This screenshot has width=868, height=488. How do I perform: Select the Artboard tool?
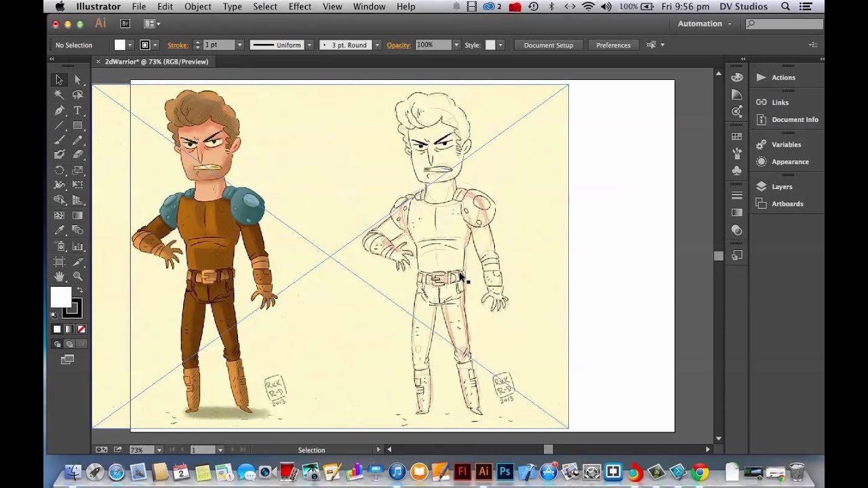click(x=59, y=262)
